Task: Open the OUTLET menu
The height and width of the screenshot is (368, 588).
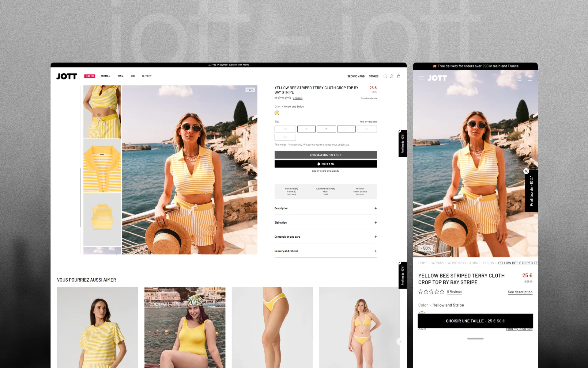Action: (x=147, y=76)
